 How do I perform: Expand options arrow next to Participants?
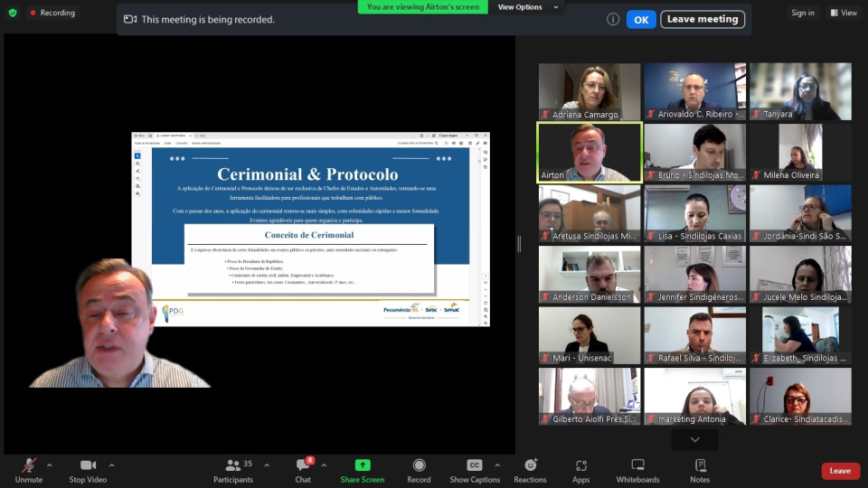click(267, 465)
